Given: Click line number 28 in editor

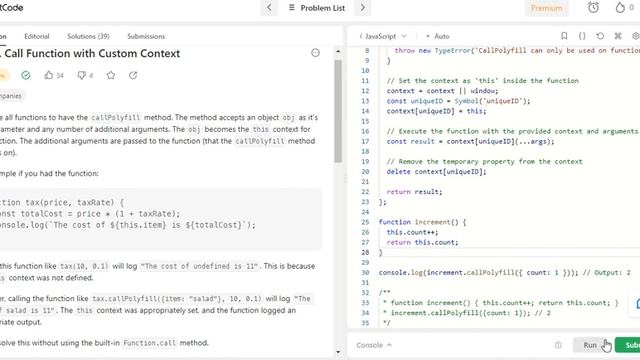Looking at the screenshot, I should [x=365, y=252].
